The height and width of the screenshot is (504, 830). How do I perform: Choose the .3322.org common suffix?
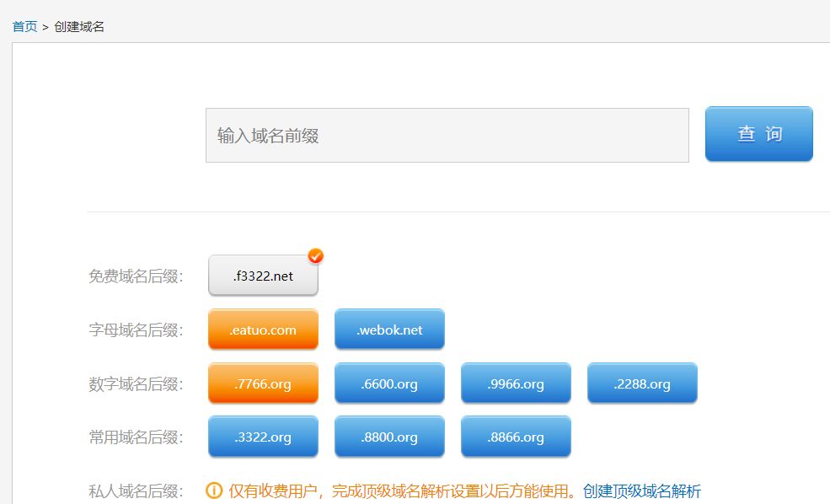[x=263, y=437]
